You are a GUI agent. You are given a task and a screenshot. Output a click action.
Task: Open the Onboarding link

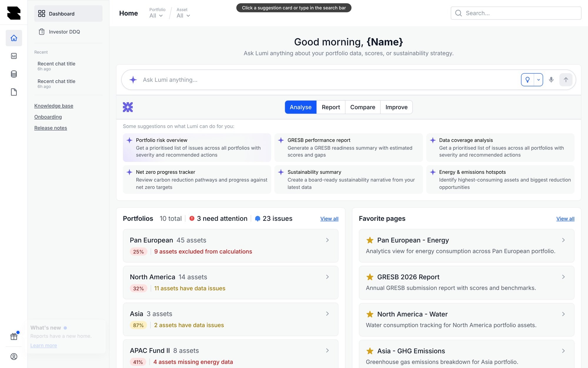tap(48, 117)
